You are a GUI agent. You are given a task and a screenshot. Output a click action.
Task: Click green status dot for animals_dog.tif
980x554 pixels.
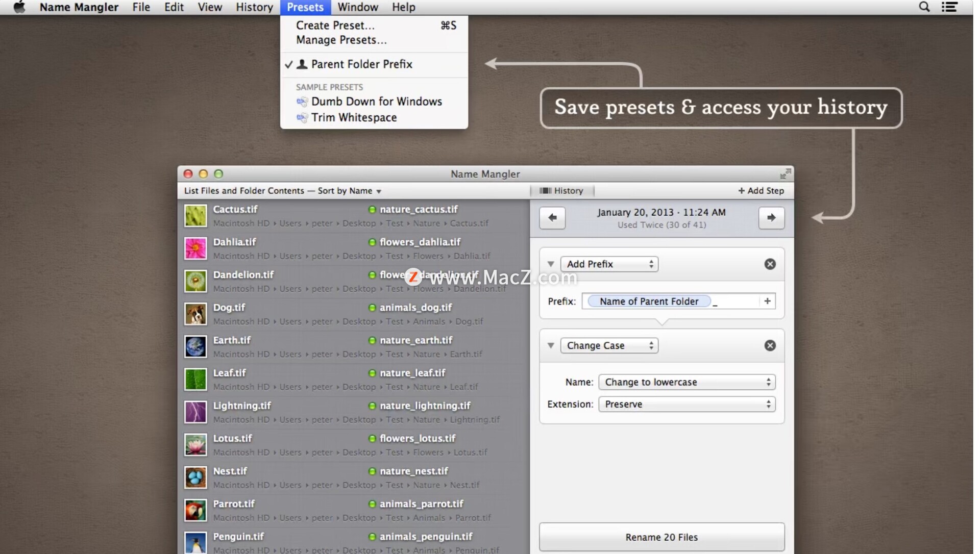(372, 308)
